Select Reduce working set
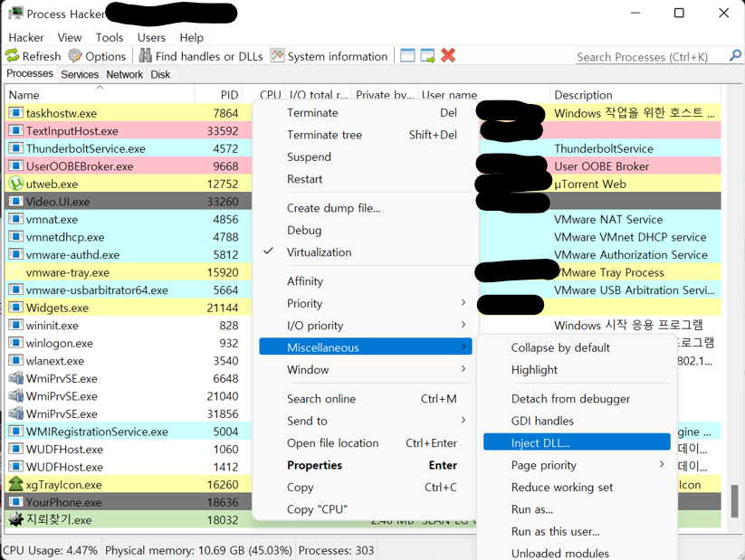 point(577,488)
